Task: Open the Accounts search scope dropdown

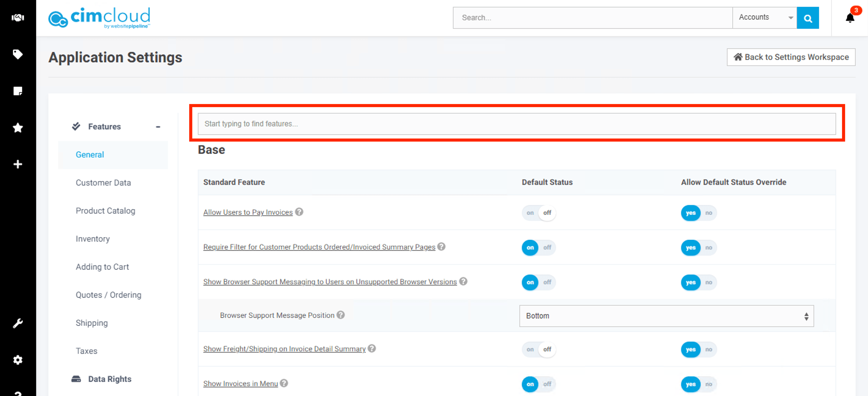Action: pyautogui.click(x=764, y=17)
